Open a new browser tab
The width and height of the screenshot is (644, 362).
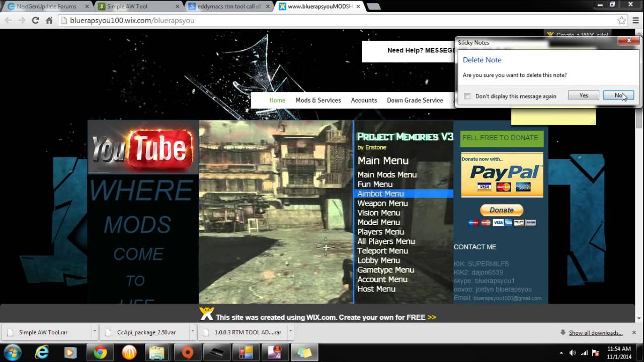(x=373, y=7)
